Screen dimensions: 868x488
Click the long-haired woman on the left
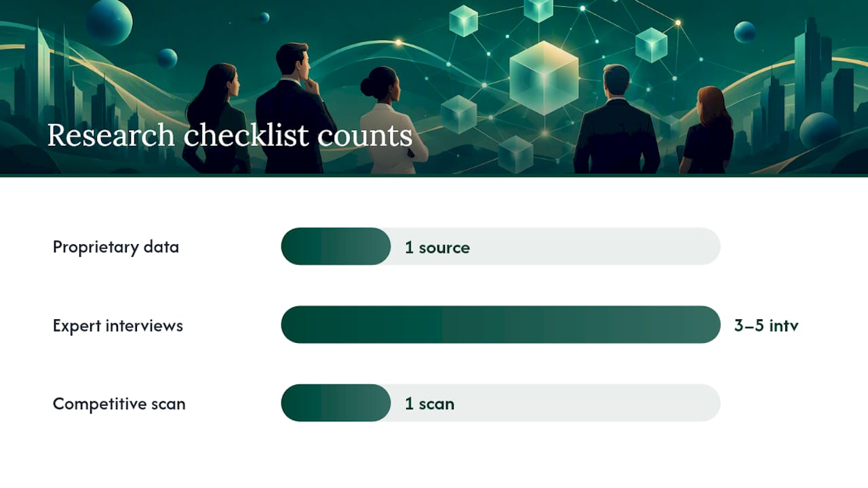(x=216, y=119)
